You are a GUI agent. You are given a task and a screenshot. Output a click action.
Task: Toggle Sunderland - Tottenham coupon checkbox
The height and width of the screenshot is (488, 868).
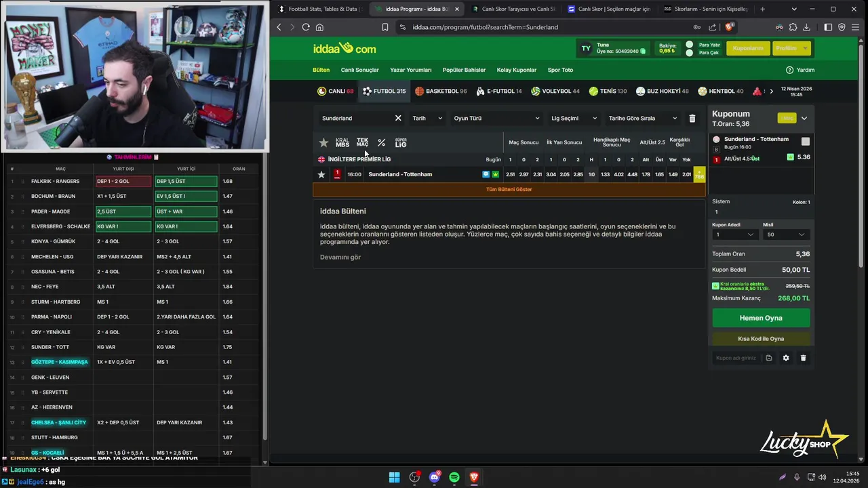point(806,142)
